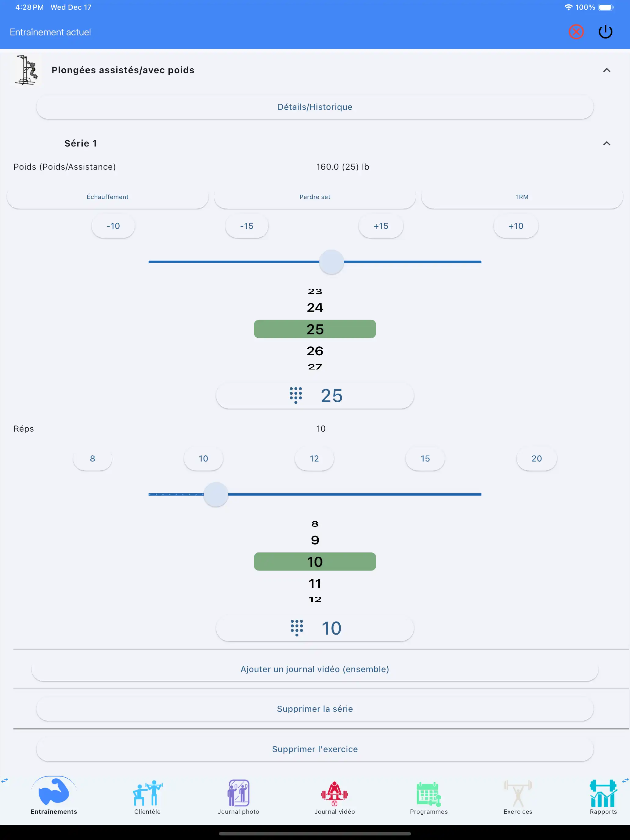
Task: Add 15 to the weight value
Action: [381, 226]
